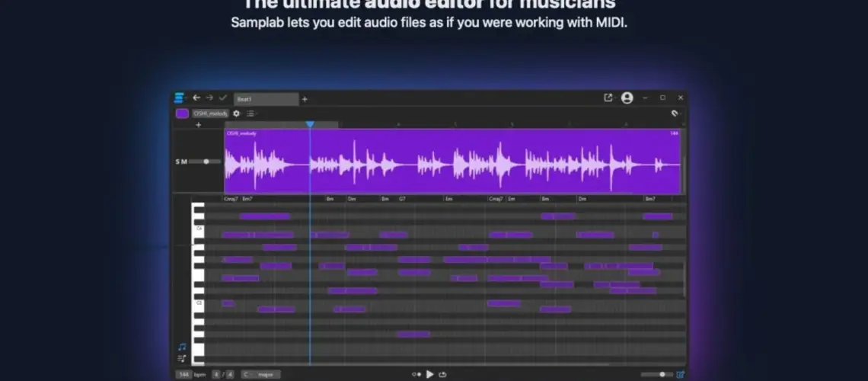
Task: Edit time signature numerator 4
Action: 216,375
